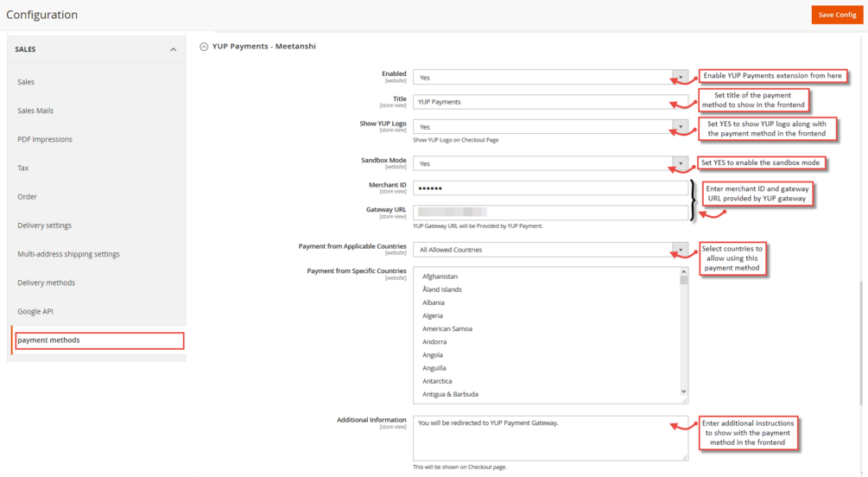Select American Samoa in country list
This screenshot has height=477, width=868.
coord(447,328)
